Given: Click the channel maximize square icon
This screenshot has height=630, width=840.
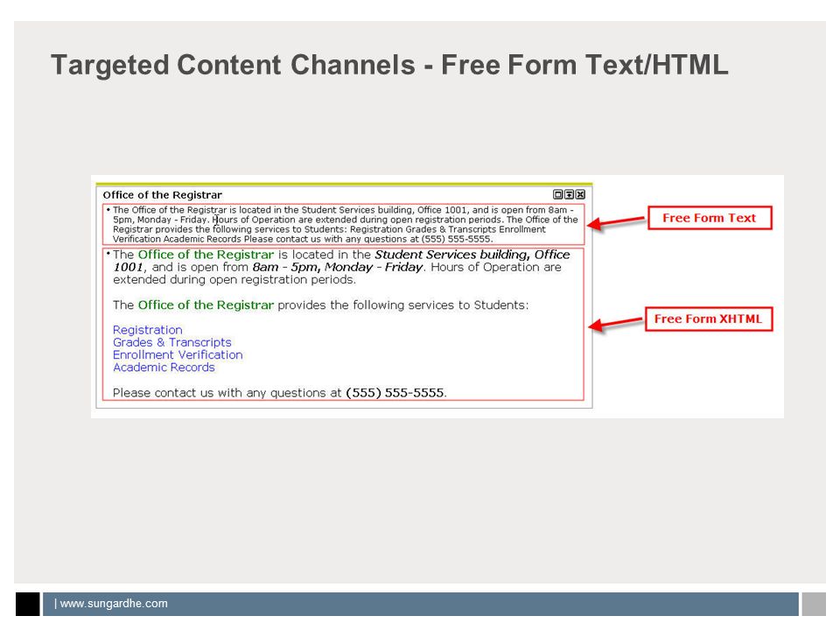Looking at the screenshot, I should click(557, 194).
